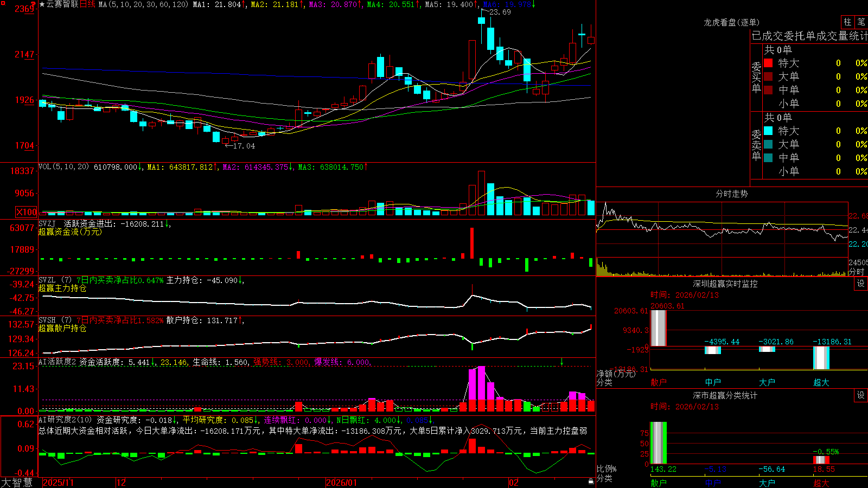The width and height of the screenshot is (868, 488).
Task: Click the 委卖单 section label
Action: [756, 145]
